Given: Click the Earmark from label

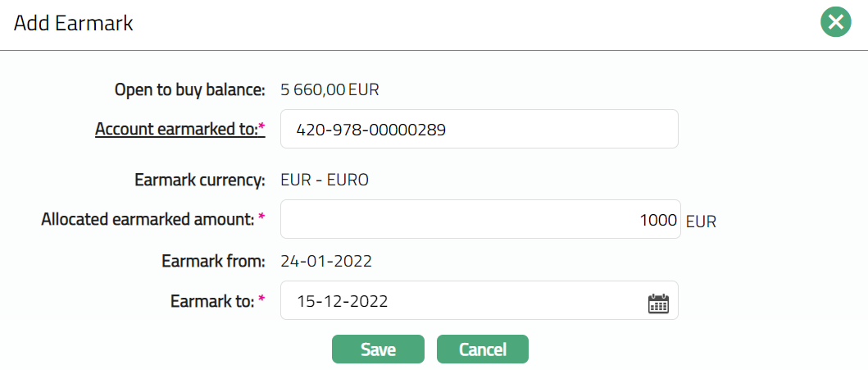Looking at the screenshot, I should pyautogui.click(x=213, y=262).
